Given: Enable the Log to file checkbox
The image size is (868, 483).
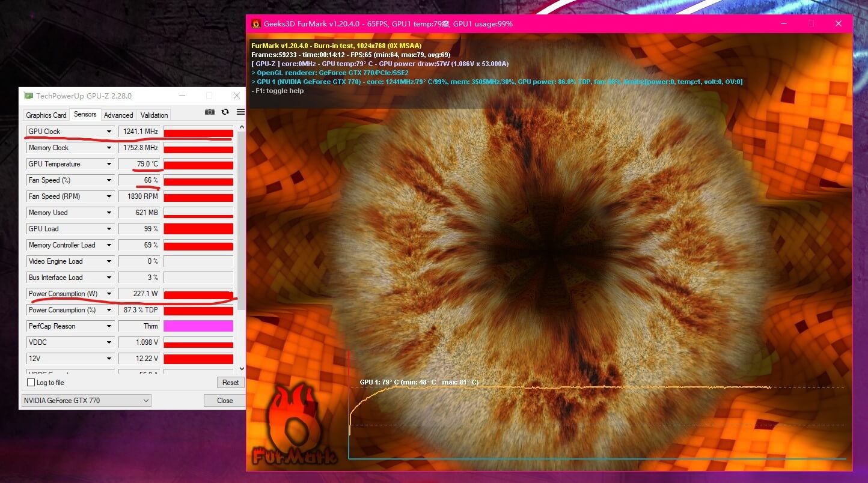Looking at the screenshot, I should click(31, 383).
